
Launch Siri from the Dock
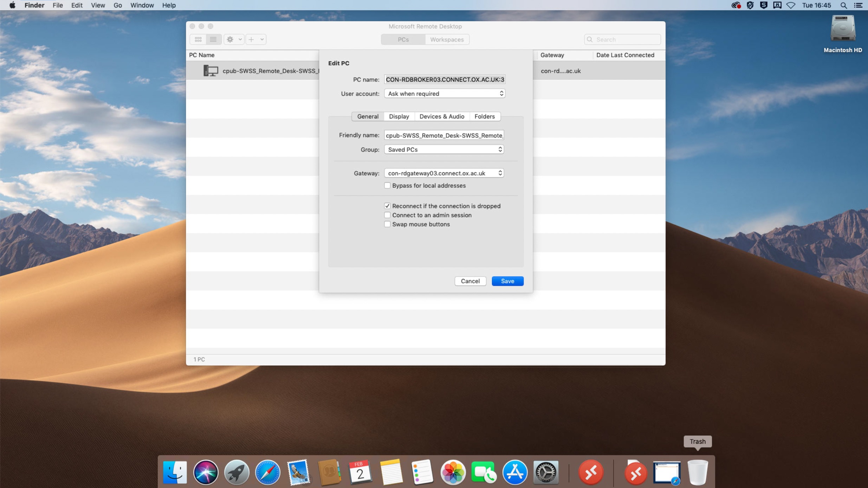click(x=206, y=472)
